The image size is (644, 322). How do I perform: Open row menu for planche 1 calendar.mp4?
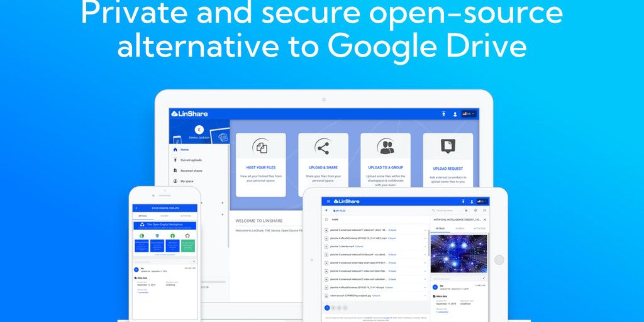(x=425, y=247)
